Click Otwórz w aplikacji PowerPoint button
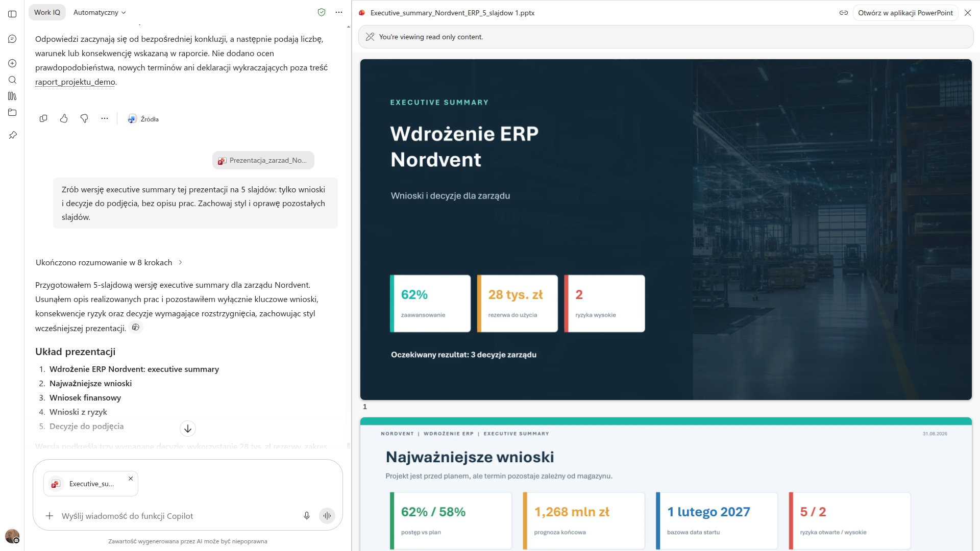Screen dimensions: 980x551 point(905,13)
